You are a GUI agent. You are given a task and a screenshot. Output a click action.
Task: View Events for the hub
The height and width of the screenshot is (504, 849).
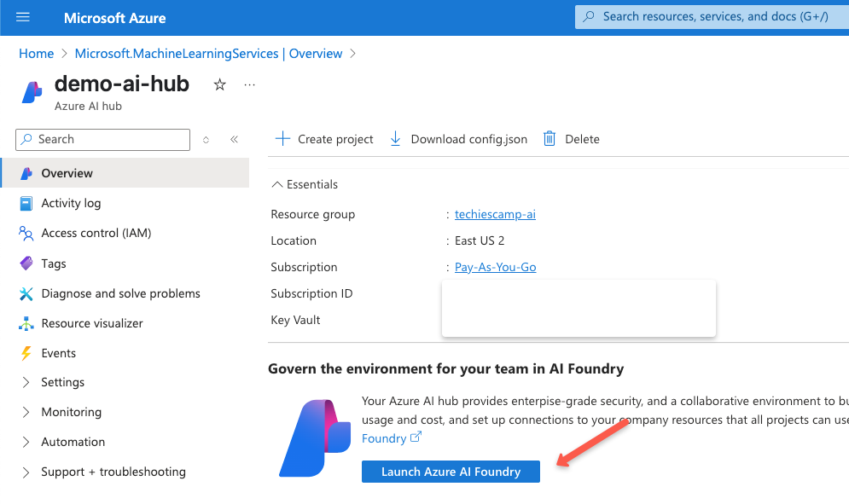[58, 352]
